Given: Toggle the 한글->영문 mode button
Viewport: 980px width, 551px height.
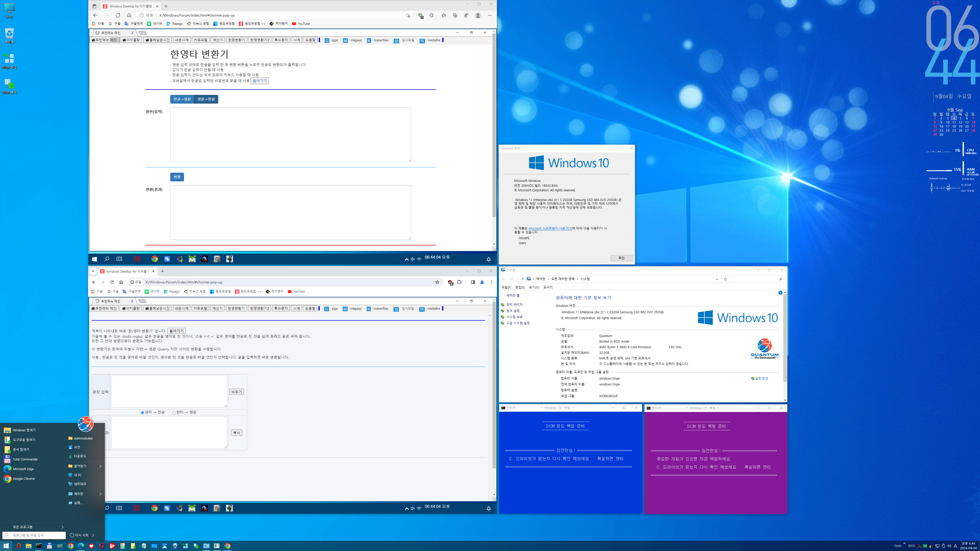Looking at the screenshot, I should 182,99.
